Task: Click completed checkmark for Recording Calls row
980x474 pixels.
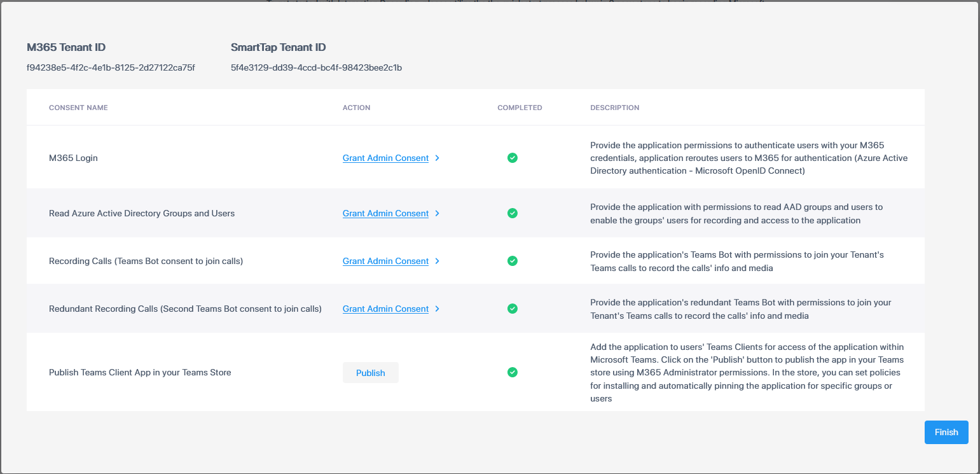Action: [513, 261]
